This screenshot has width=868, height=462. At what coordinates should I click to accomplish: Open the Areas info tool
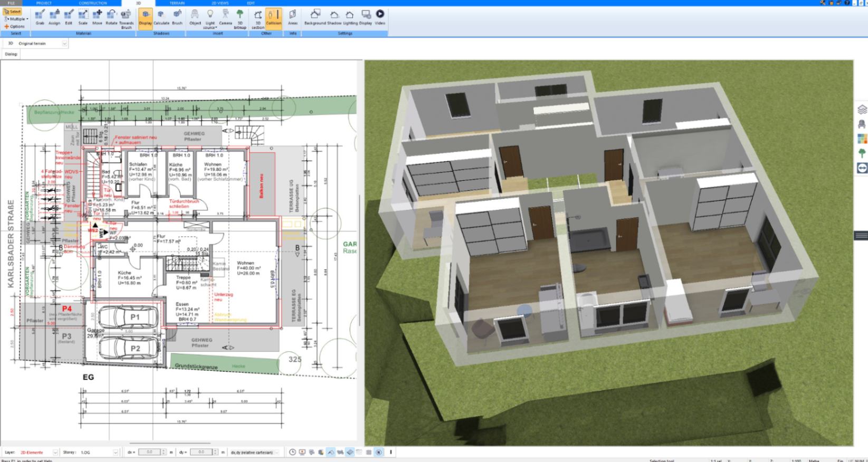[x=293, y=17]
